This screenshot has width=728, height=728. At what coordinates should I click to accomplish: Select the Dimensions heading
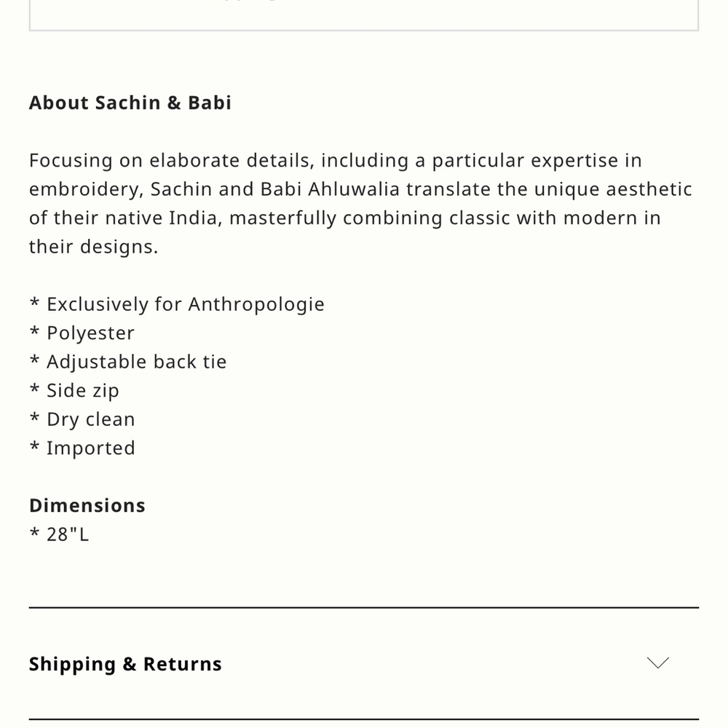pos(87,505)
